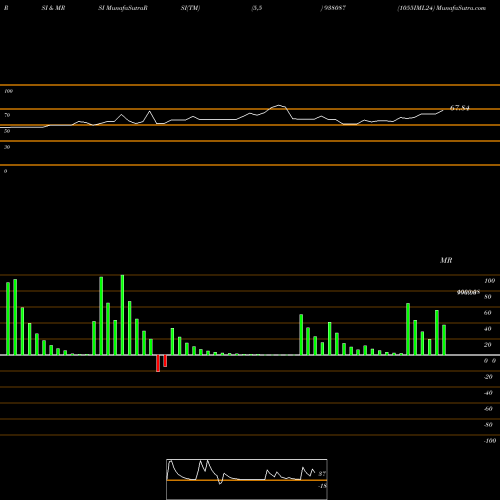500x500 pixels.
Task: Click the MR axis label 80
Action: tap(488, 297)
